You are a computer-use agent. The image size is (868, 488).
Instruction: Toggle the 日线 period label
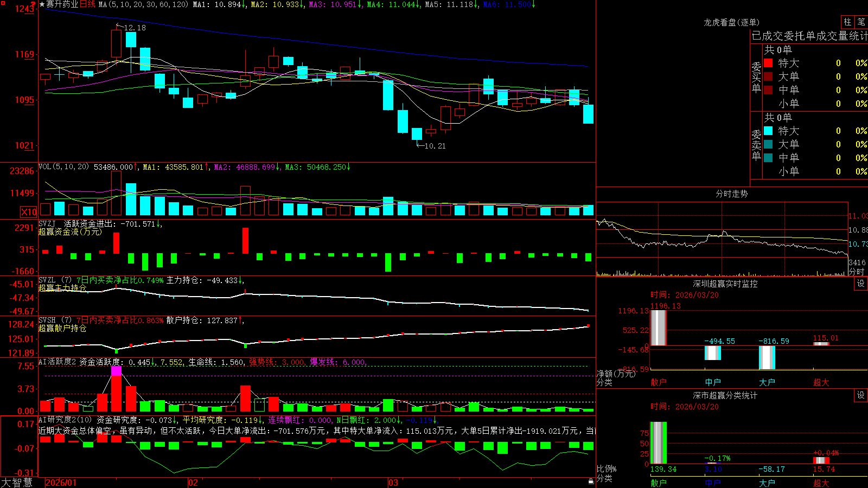point(87,4)
